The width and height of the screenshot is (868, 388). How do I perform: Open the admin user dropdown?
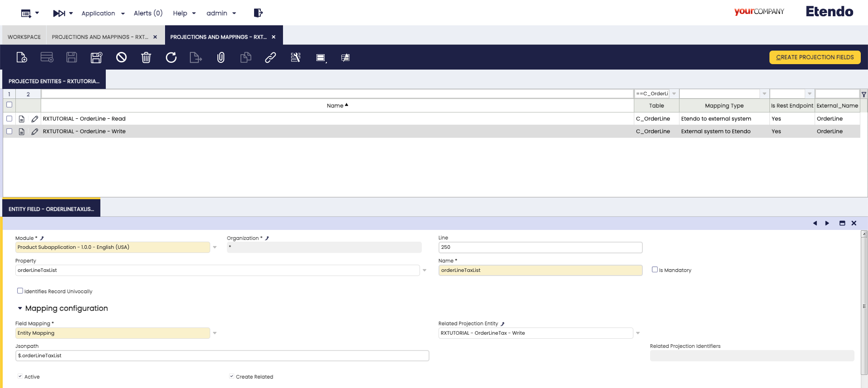[222, 13]
